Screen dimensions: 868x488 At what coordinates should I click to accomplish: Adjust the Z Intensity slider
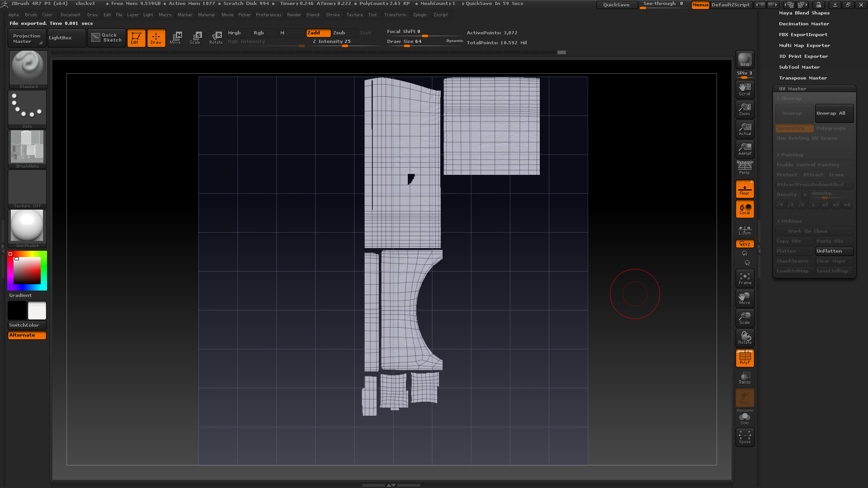[x=344, y=42]
